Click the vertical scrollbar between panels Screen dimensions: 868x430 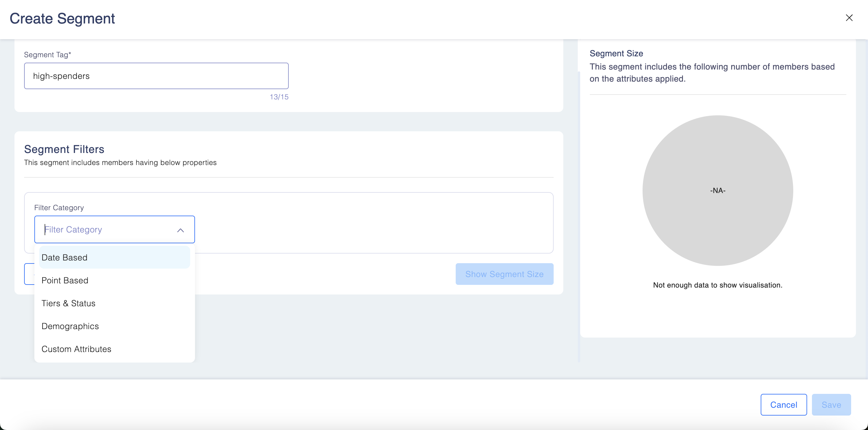(579, 216)
